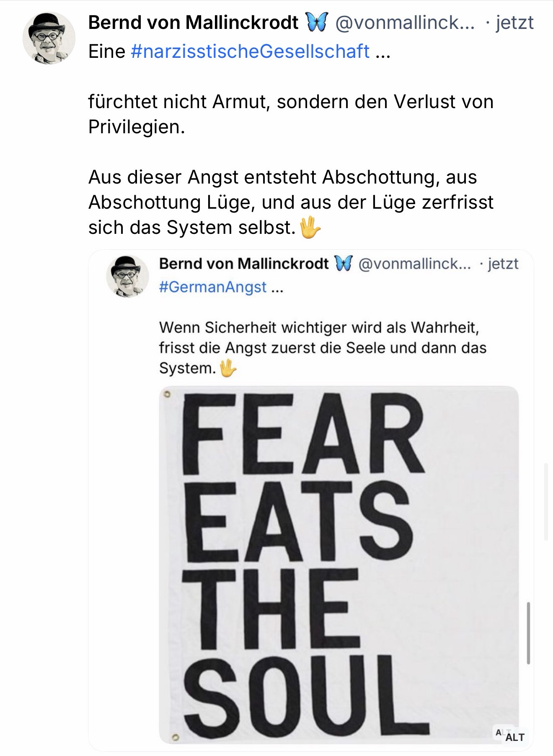The width and height of the screenshot is (553, 756).
Task: Open the quoted post's author name
Action: (x=244, y=264)
